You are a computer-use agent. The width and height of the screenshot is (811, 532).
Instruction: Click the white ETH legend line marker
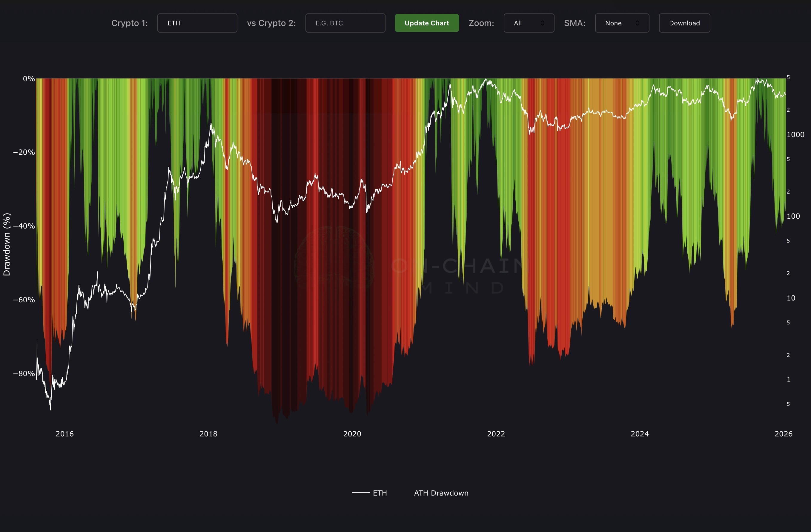click(360, 493)
